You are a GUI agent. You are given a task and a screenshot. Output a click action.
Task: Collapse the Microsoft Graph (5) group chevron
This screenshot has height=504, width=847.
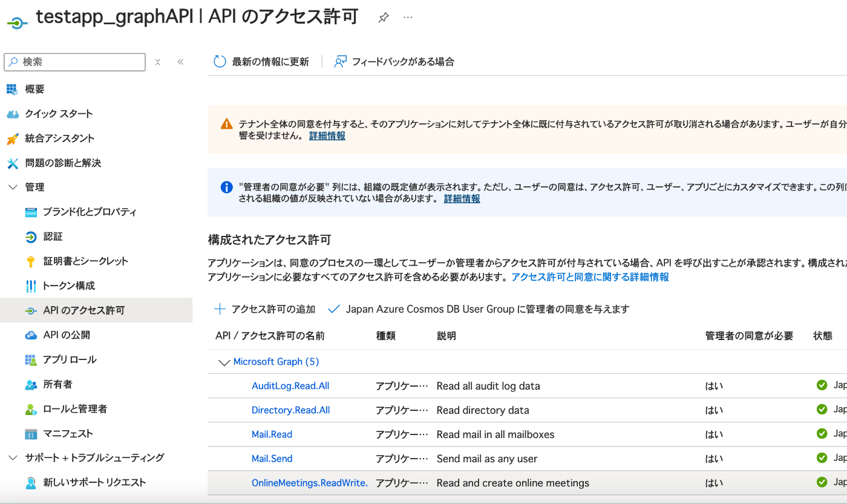pos(224,362)
